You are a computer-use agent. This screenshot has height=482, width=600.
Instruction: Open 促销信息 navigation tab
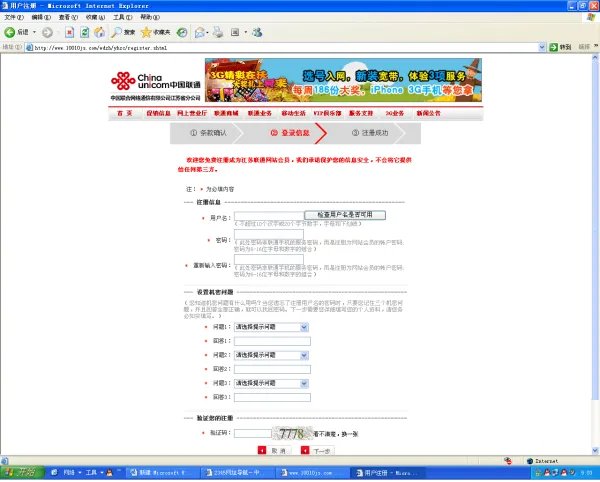click(x=158, y=113)
